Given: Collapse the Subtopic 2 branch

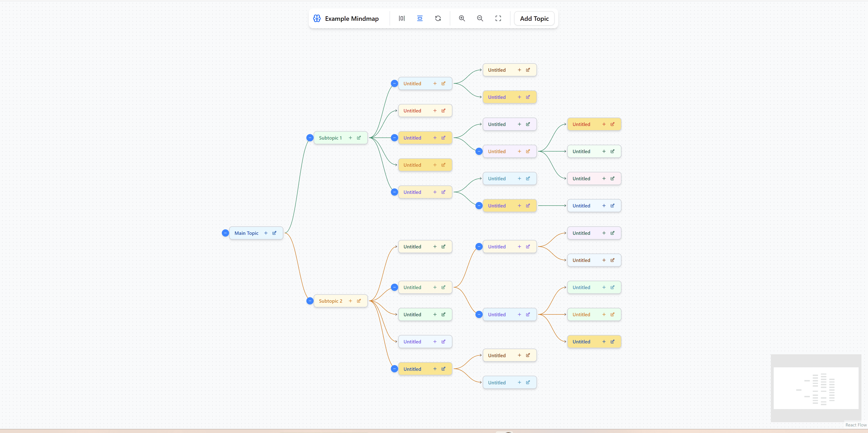Looking at the screenshot, I should (310, 301).
